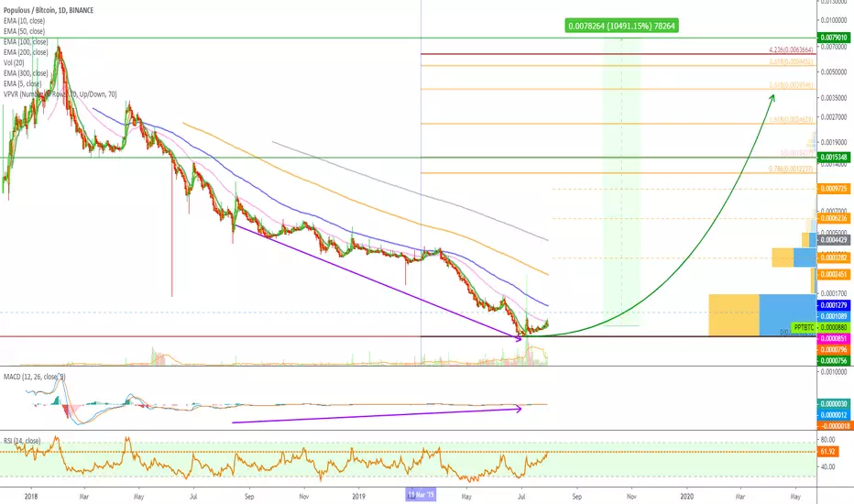Click the MACD value label 0.0000030
The width and height of the screenshot is (854, 504).
(x=834, y=404)
